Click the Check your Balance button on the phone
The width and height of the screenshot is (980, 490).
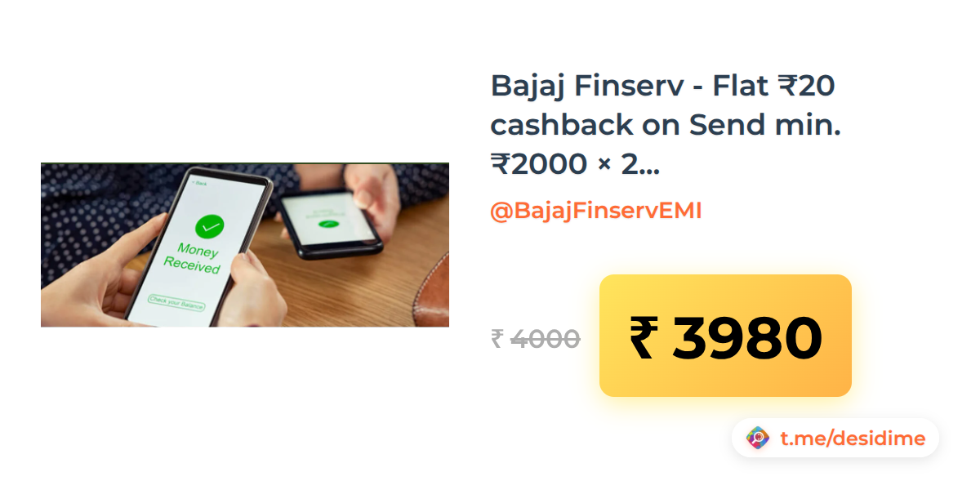point(176,301)
